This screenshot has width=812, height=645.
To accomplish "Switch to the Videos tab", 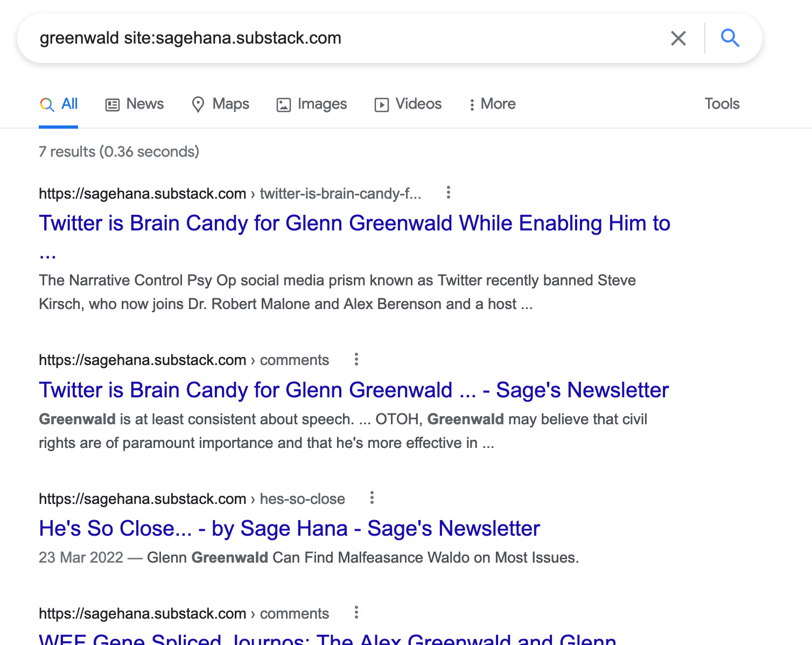I will (x=408, y=104).
